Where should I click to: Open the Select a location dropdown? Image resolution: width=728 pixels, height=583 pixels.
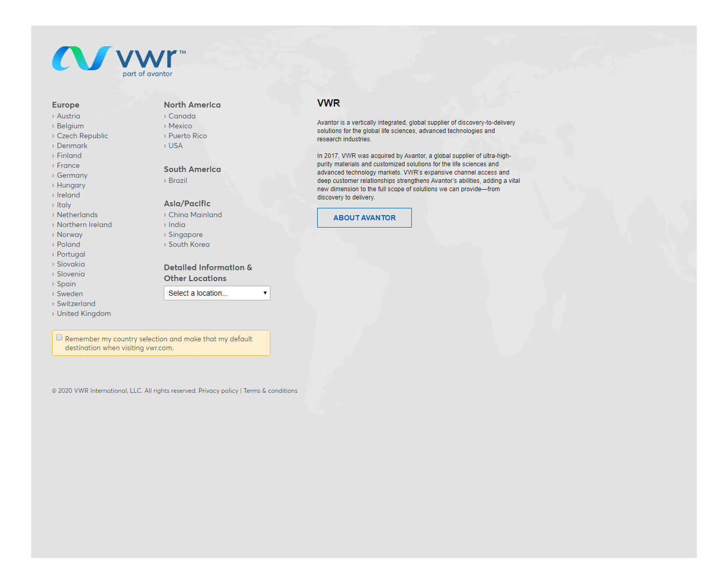pos(217,293)
